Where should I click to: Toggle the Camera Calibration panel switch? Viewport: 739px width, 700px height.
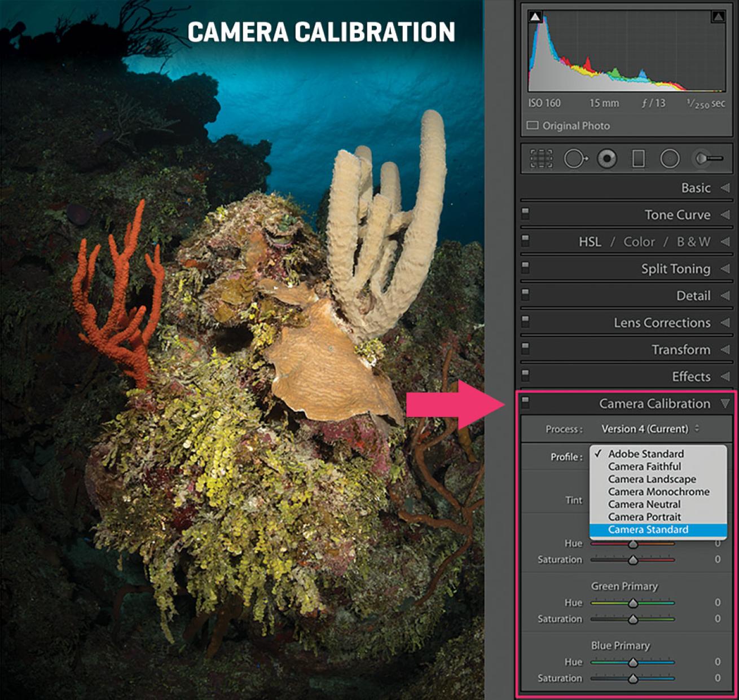click(x=525, y=402)
